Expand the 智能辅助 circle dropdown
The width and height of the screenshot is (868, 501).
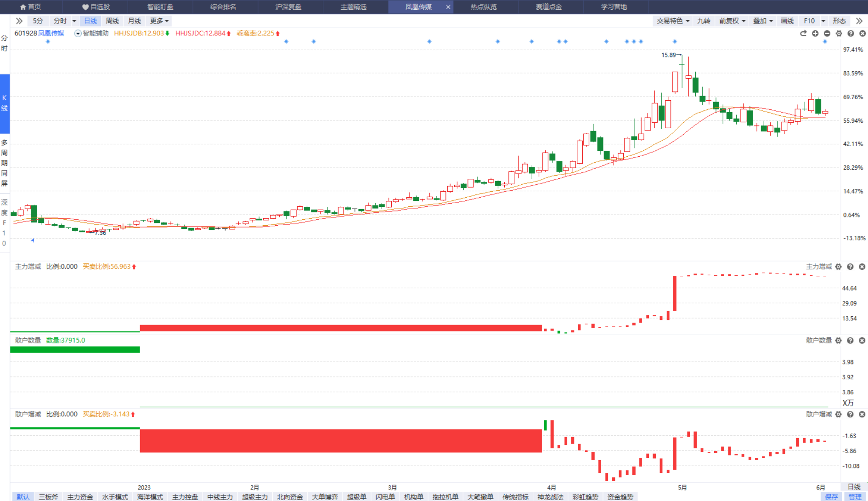(x=78, y=34)
